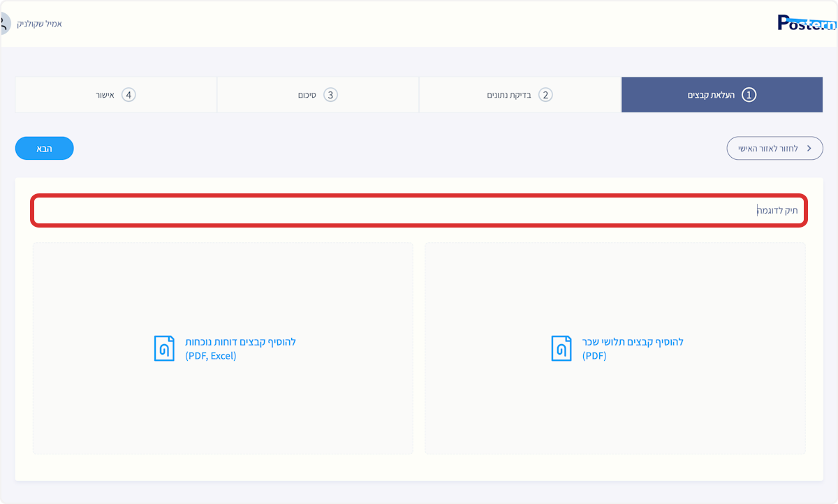The image size is (838, 504).
Task: Click the numbered circle on step 4
Action: click(x=128, y=94)
